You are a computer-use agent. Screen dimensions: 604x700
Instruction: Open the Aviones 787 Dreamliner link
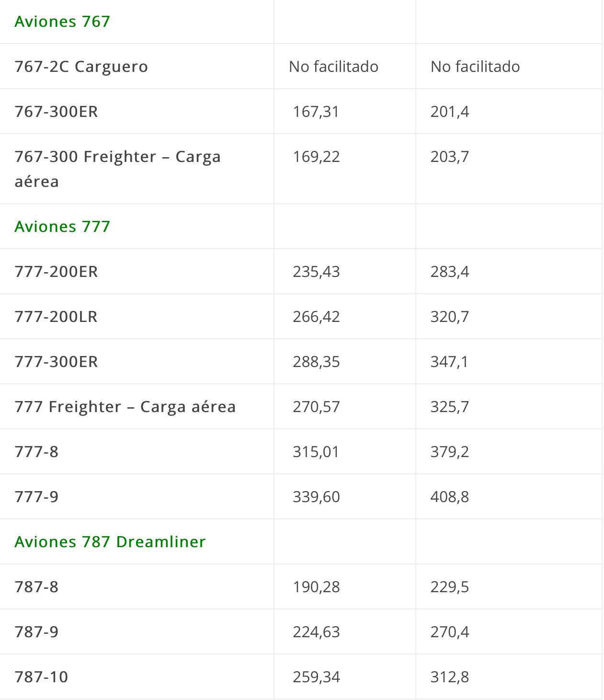tap(110, 541)
